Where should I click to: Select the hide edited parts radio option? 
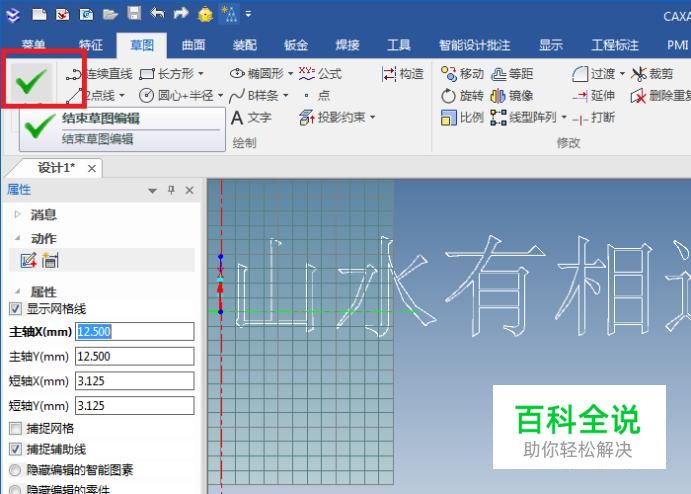(x=15, y=490)
